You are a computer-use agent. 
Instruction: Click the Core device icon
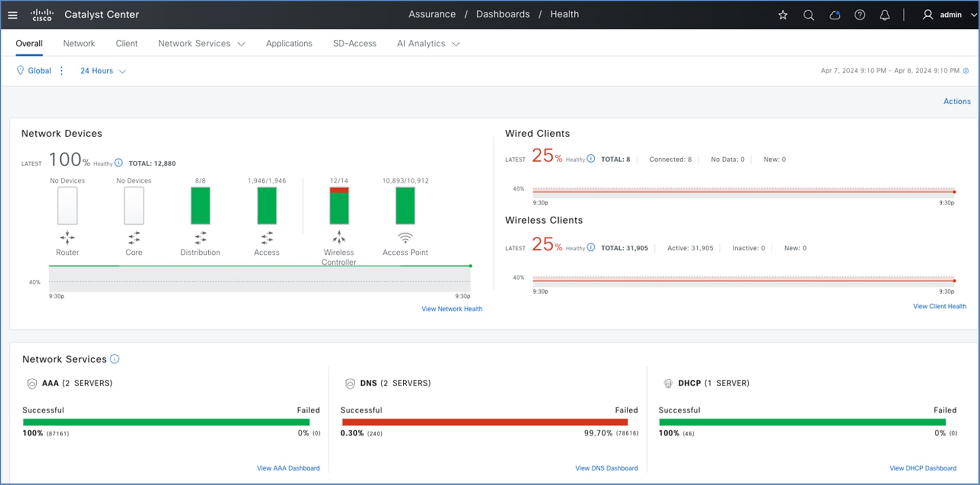[134, 238]
